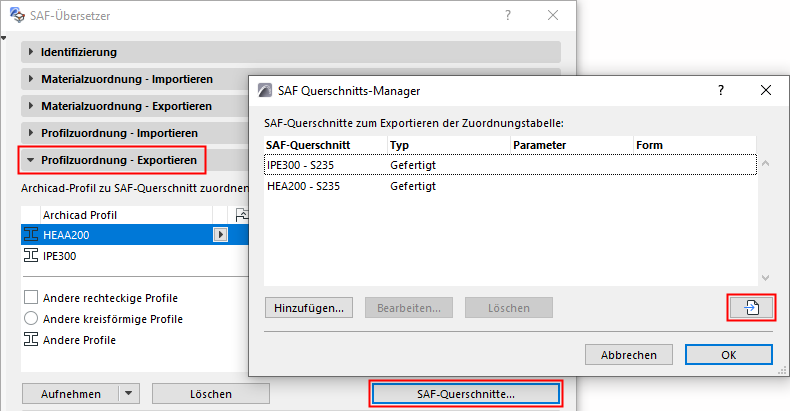Viewport: 790px width, 411px height.
Task: Click the import cross-sections icon button
Action: 753,307
